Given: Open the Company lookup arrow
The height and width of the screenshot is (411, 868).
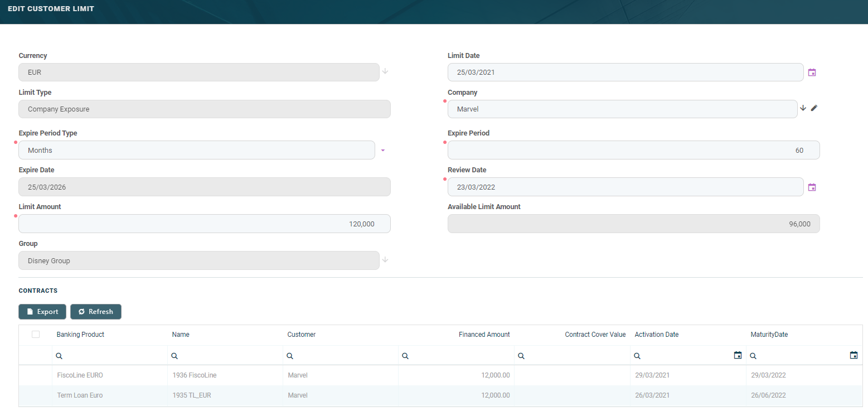Looking at the screenshot, I should click(x=803, y=108).
